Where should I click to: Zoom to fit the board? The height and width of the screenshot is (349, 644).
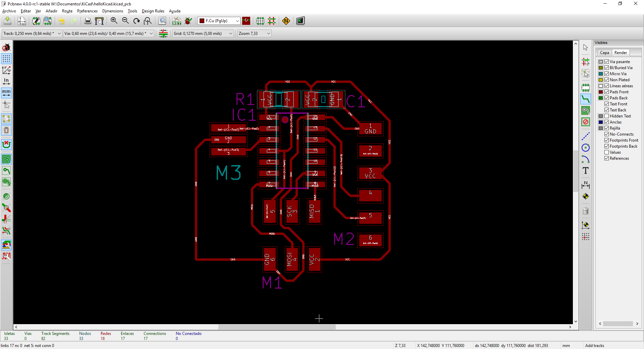click(148, 21)
